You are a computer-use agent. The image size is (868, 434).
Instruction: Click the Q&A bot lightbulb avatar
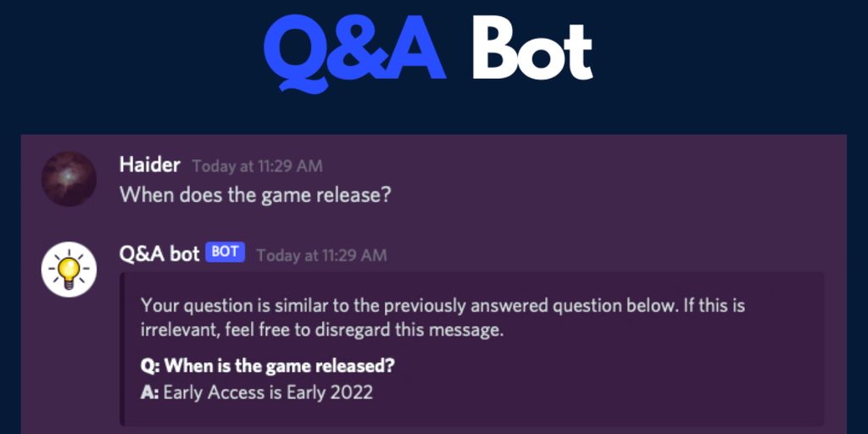[69, 269]
